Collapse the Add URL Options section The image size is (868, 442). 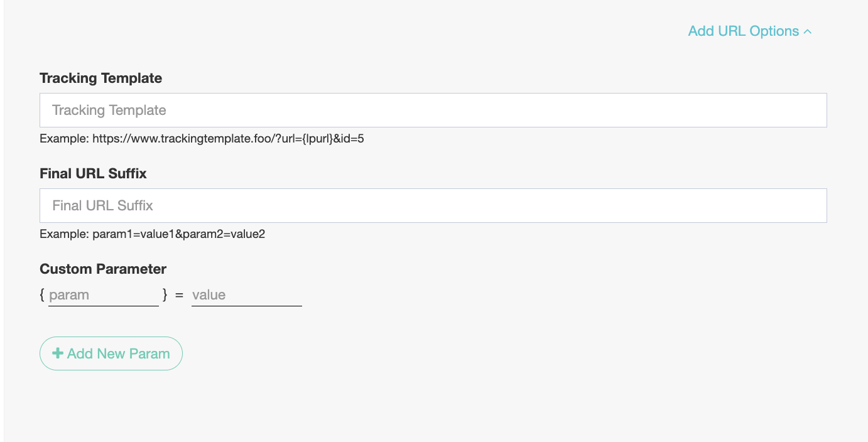coord(750,31)
